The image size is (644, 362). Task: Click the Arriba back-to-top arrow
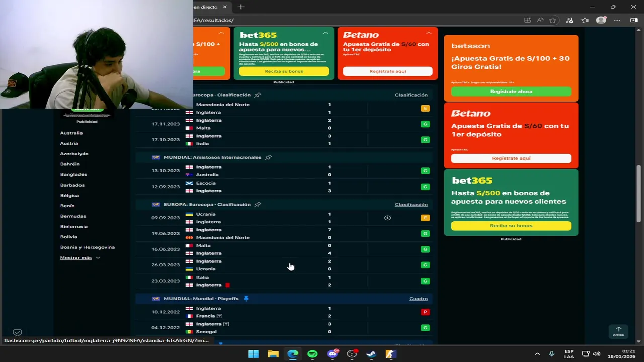[x=618, y=331]
